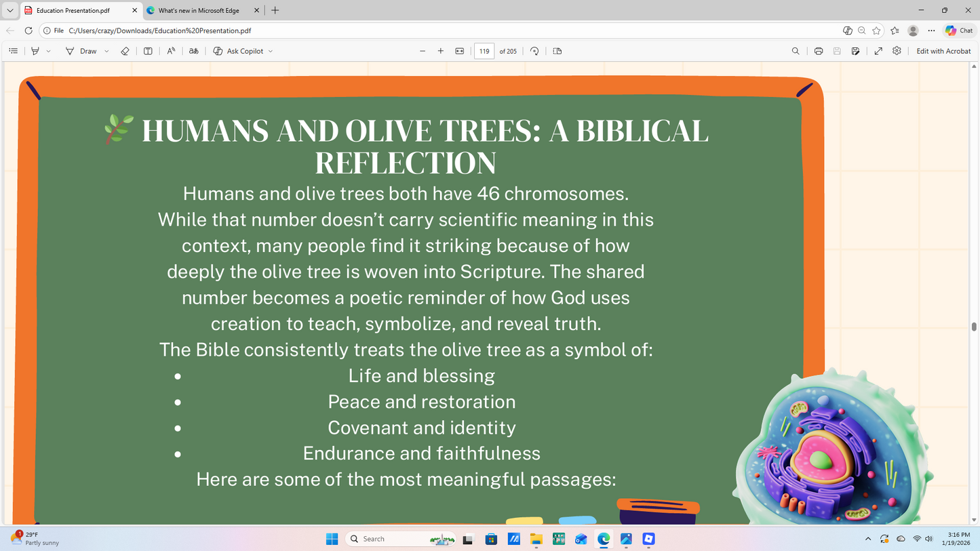Show hidden system tray icons
The width and height of the screenshot is (980, 551).
point(868,539)
